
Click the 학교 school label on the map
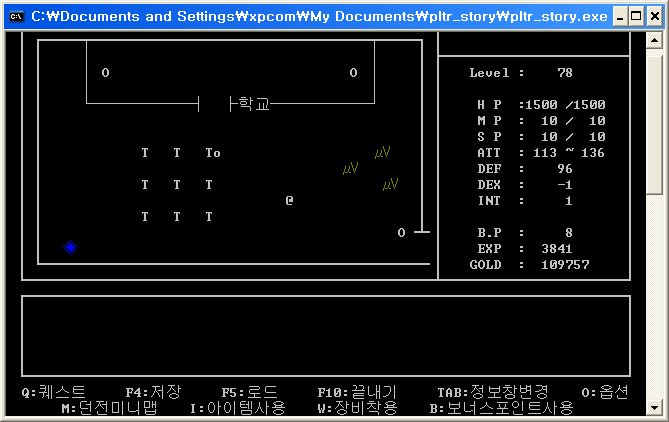[254, 104]
